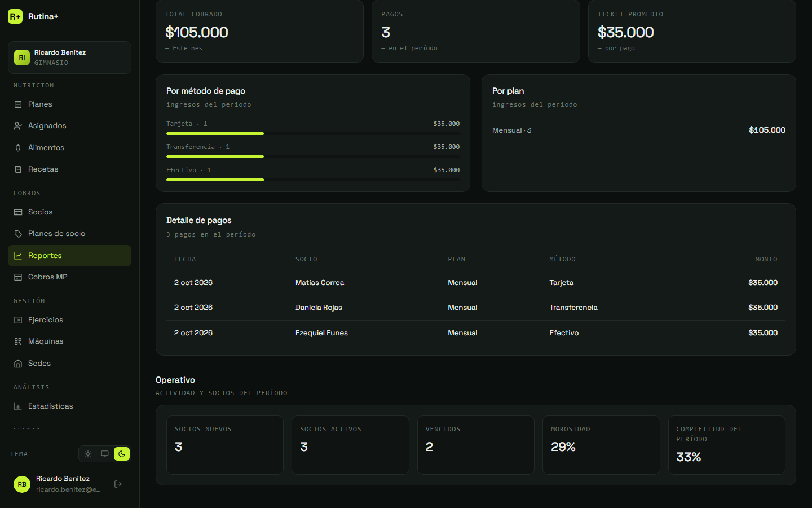Click the Matías Correa payment row
Screen dimensions: 812x508
pos(476,283)
